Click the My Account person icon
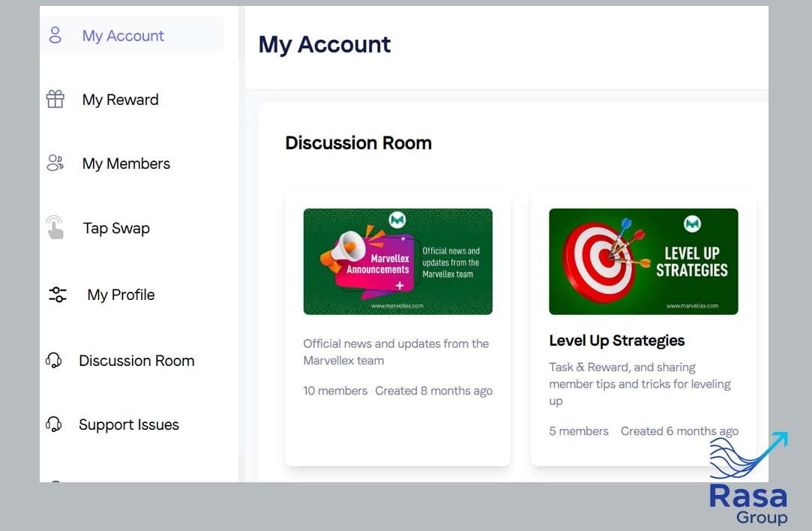 click(55, 35)
